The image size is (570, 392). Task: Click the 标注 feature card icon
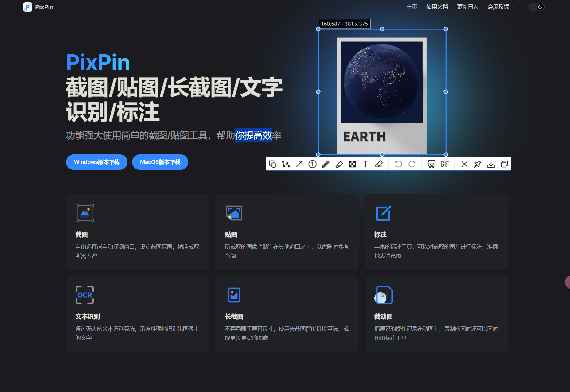[x=384, y=213]
